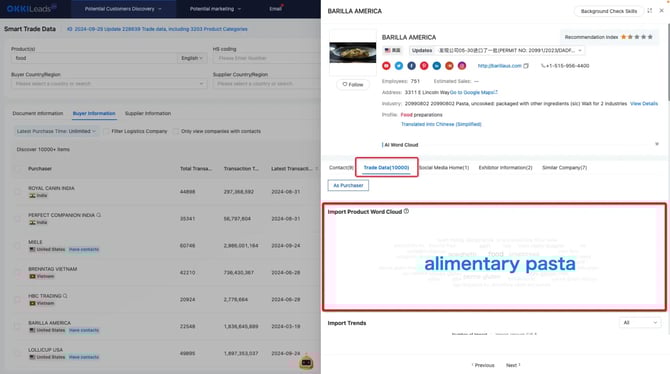This screenshot has width=670, height=374.
Task: Open Latest Purchase Time dropdown
Action: tap(56, 131)
